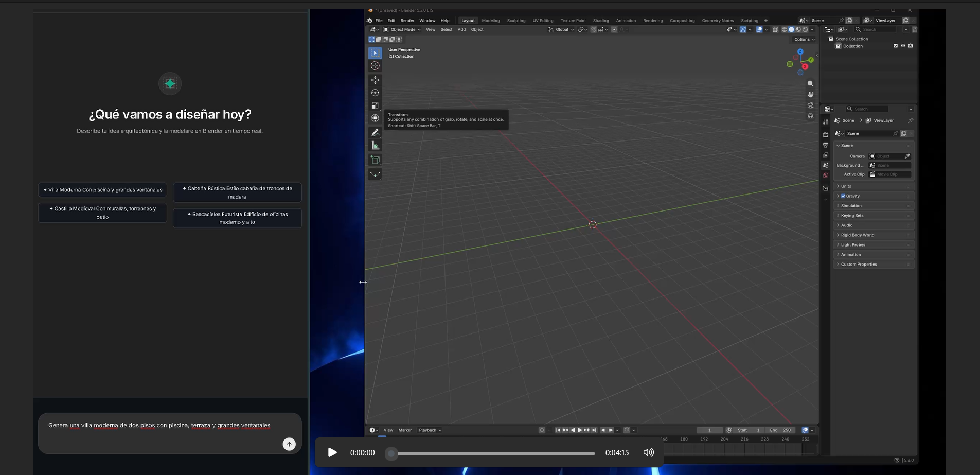Uncheck the Collection exclude checkbox

[896, 46]
